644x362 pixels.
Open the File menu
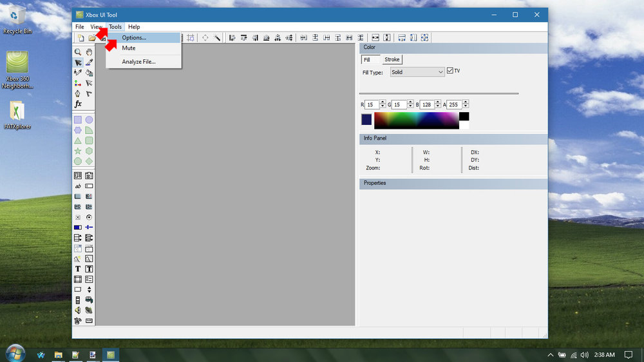(x=80, y=26)
